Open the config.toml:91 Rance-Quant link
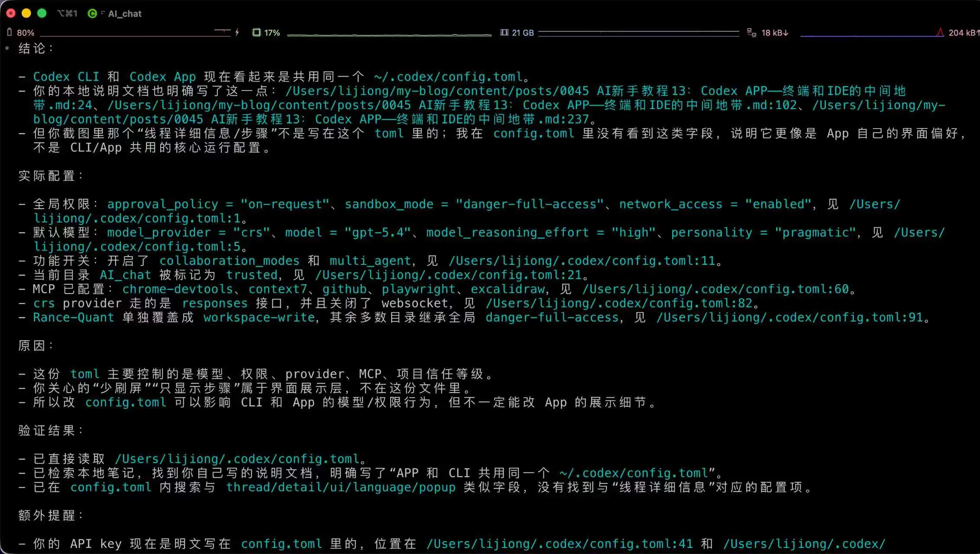980x554 pixels. point(789,318)
